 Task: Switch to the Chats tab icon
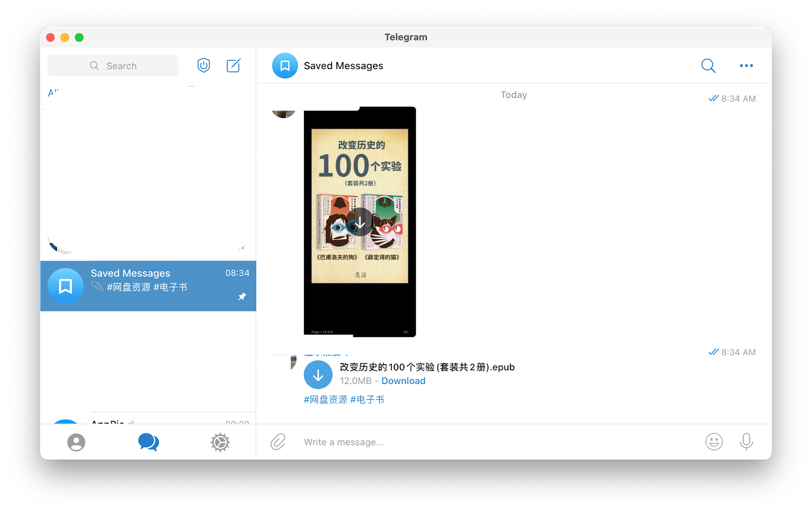[149, 442]
